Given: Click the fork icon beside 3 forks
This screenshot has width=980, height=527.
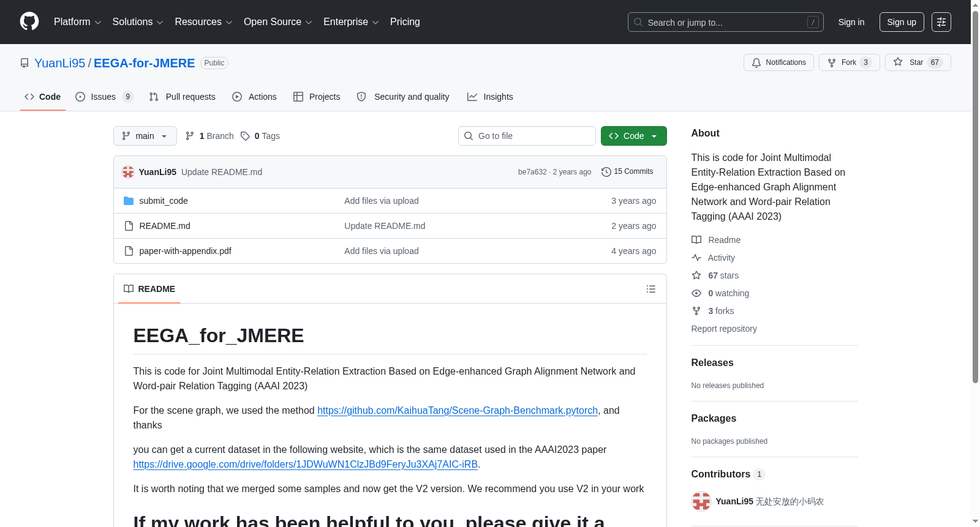Looking at the screenshot, I should [696, 311].
